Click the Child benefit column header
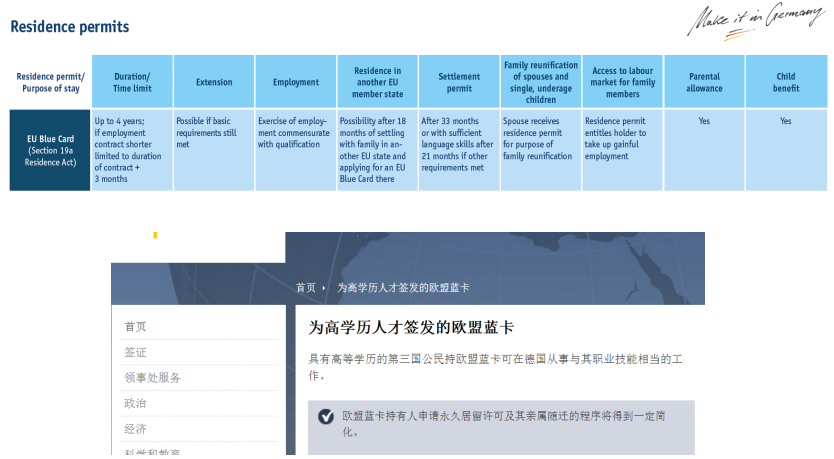 point(786,82)
